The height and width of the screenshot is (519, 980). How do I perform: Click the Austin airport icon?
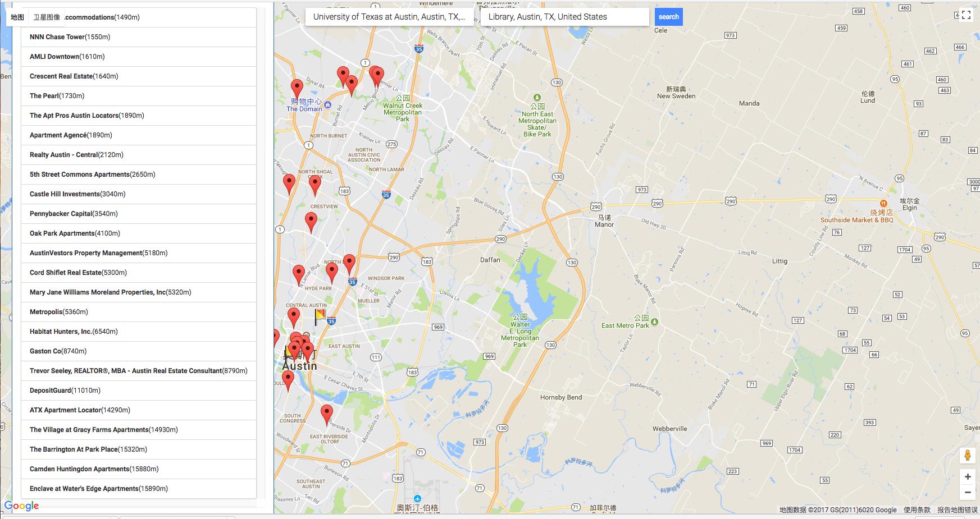point(417,499)
